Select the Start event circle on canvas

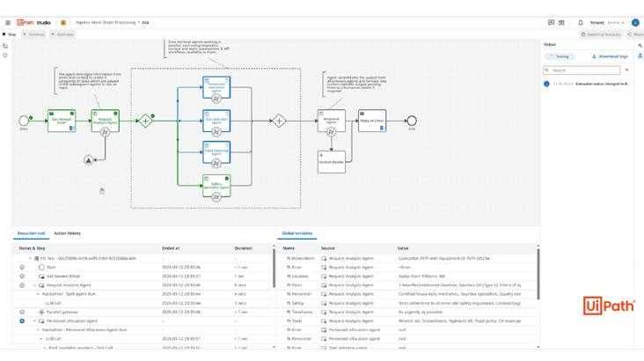24,121
